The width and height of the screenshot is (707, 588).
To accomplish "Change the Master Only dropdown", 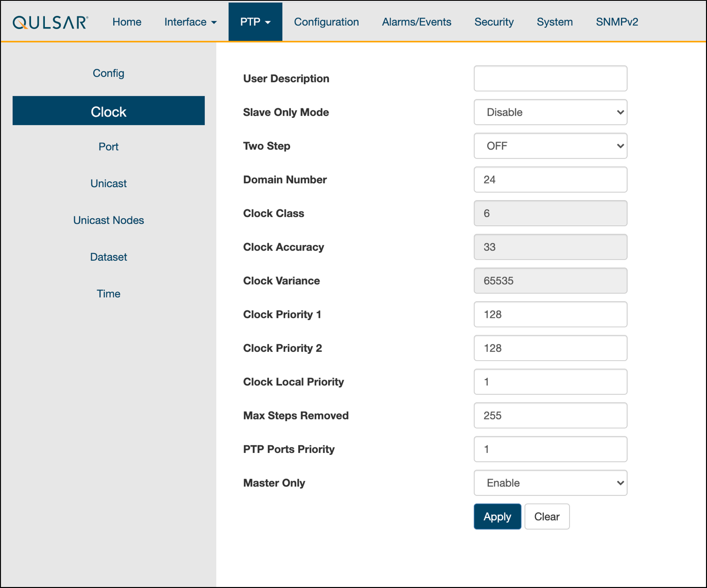I will (x=550, y=483).
